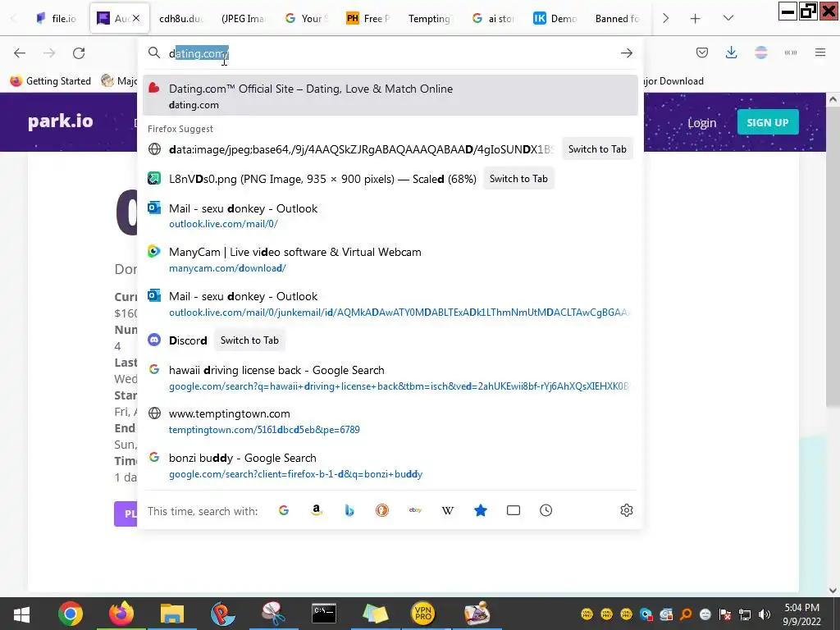This screenshot has width=840, height=630.
Task: Switch to Tab for L8nVDs0.png
Action: pos(518,179)
